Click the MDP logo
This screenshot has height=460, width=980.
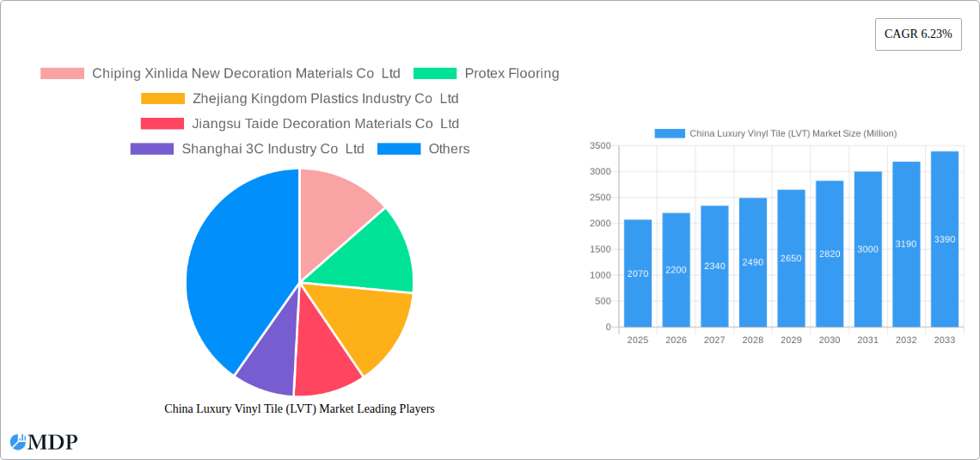[x=44, y=442]
